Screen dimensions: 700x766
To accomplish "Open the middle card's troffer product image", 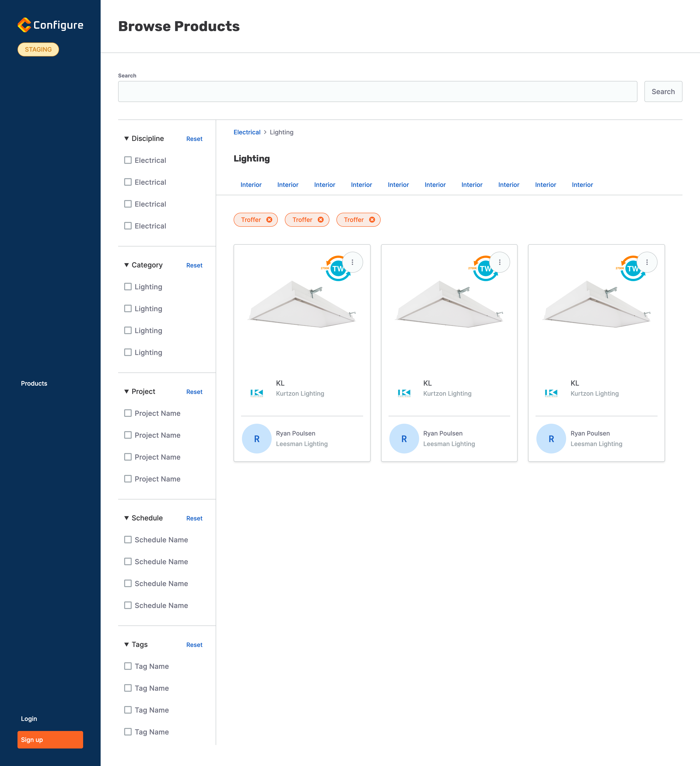I will tap(449, 304).
